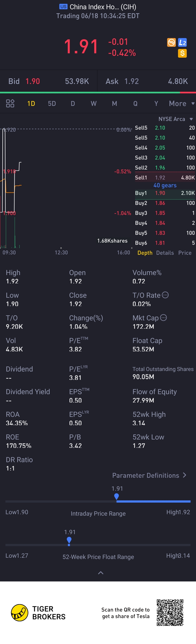The width and height of the screenshot is (196, 644).
Task: Switch chart to 5D period
Action: pyautogui.click(x=52, y=104)
